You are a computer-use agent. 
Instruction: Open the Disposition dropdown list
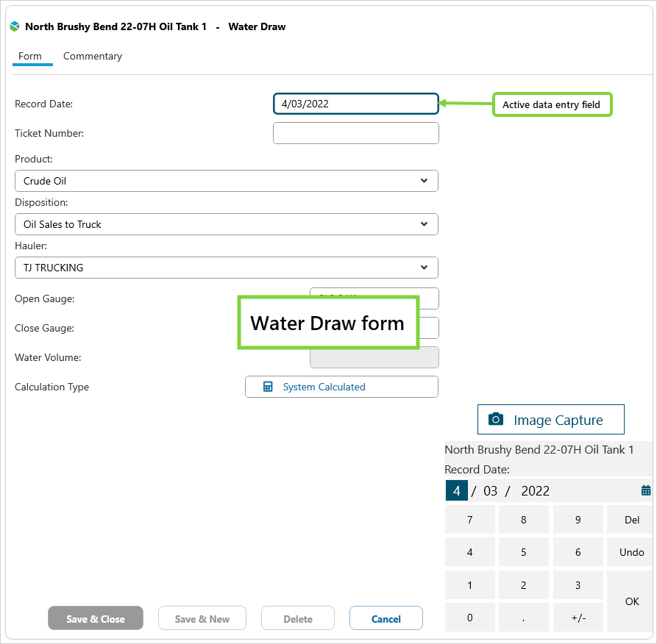pyautogui.click(x=424, y=224)
